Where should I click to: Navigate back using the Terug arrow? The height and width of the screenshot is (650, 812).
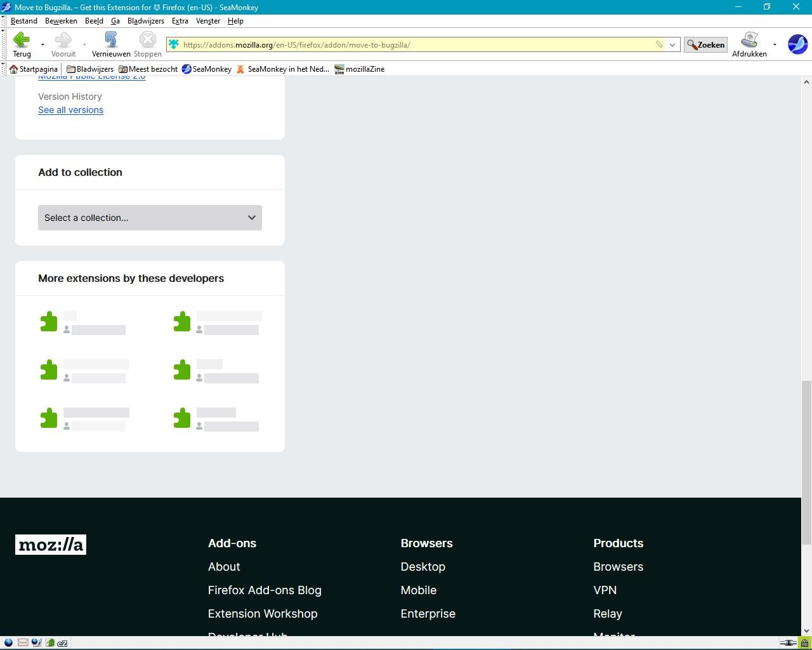click(22, 40)
